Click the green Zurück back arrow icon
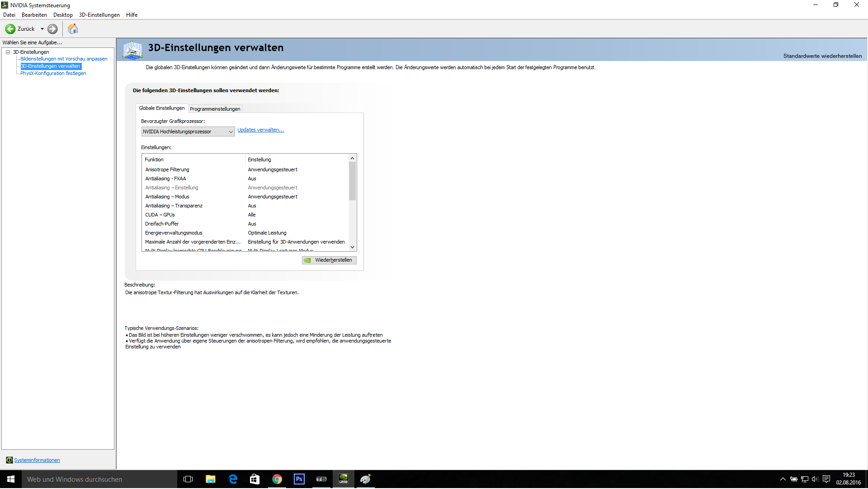Viewport: 868px width, 489px height. pos(10,29)
